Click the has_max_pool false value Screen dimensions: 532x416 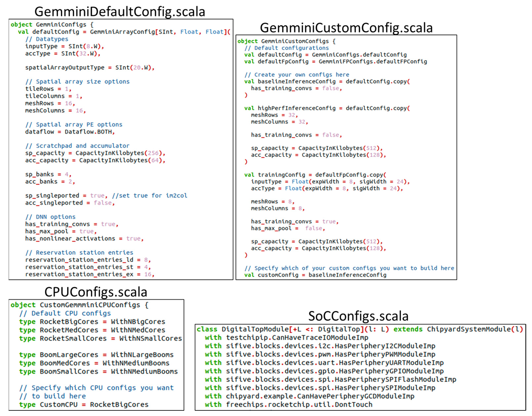[x=314, y=228]
